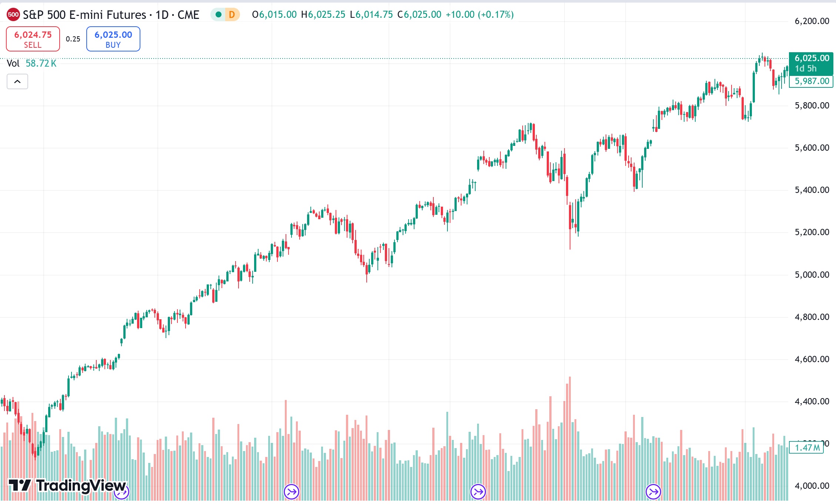Viewport: 836px width, 504px height.
Task: Click the 5,987.00 outlined price label
Action: [811, 81]
